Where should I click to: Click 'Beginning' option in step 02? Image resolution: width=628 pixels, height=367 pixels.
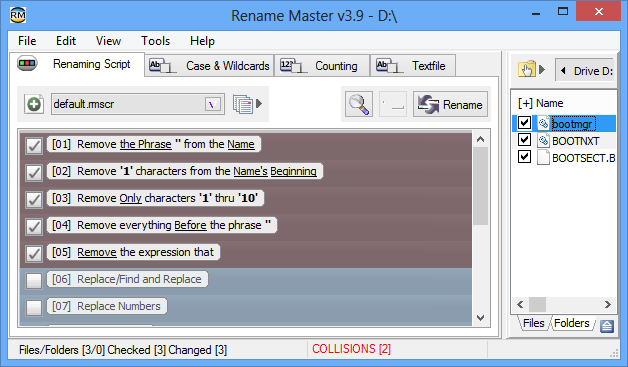293,171
